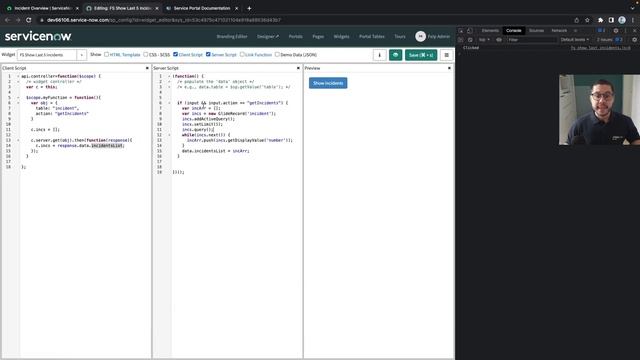Image resolution: width=640 pixels, height=360 pixels.
Task: Open the Designer link in header
Action: point(268,36)
